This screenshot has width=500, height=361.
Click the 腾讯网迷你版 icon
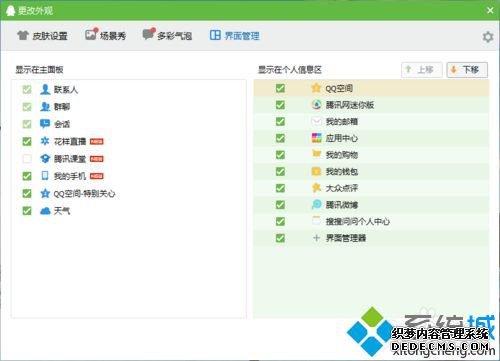pyautogui.click(x=316, y=105)
